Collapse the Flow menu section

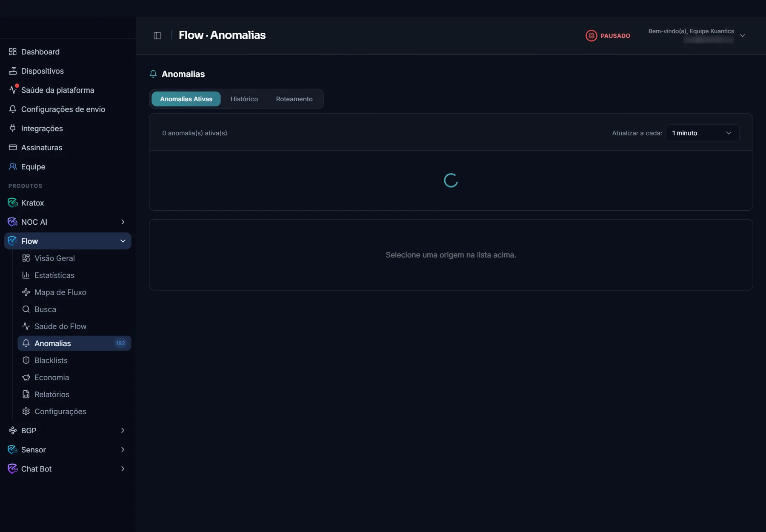click(x=123, y=241)
